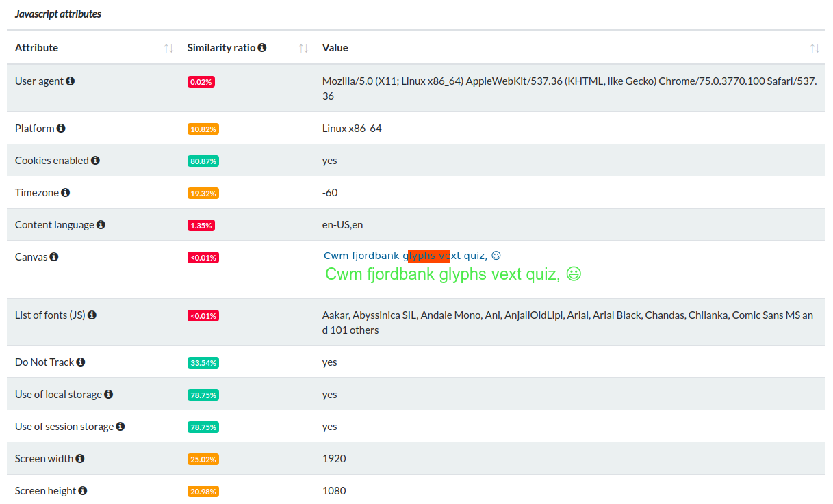Image resolution: width=833 pixels, height=504 pixels.
Task: Click the Similarity ratio header text
Action: coord(221,47)
